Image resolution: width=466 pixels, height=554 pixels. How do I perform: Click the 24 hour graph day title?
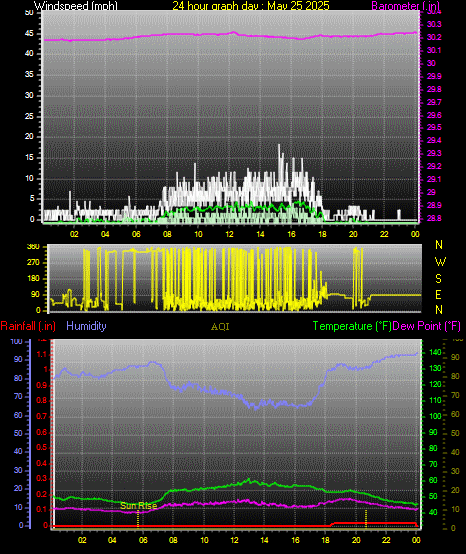pyautogui.click(x=251, y=5)
